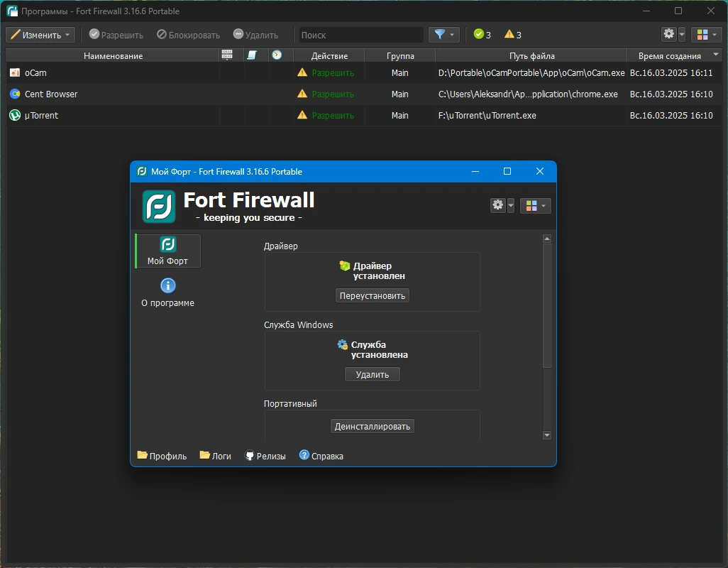Click the warning icon in µTorrent row
Image resolution: width=728 pixels, height=568 pixels.
[302, 115]
